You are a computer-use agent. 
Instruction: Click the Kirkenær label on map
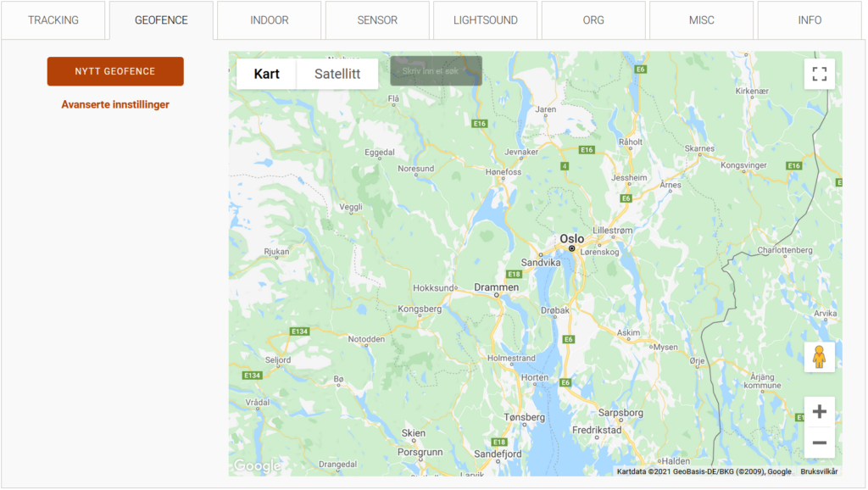click(x=752, y=91)
